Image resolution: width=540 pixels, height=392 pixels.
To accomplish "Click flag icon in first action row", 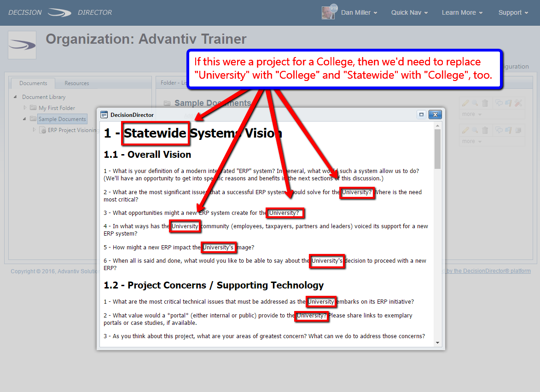I will 508,103.
